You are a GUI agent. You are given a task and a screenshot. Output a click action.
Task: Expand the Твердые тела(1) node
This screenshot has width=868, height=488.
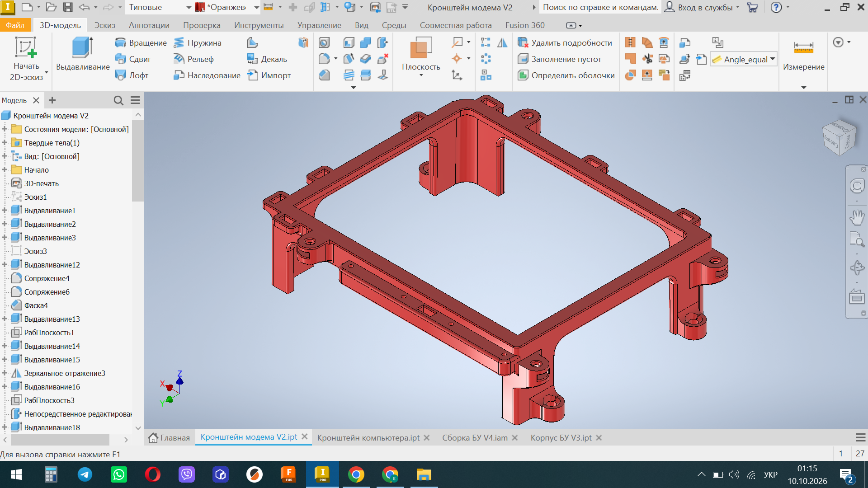click(x=4, y=143)
